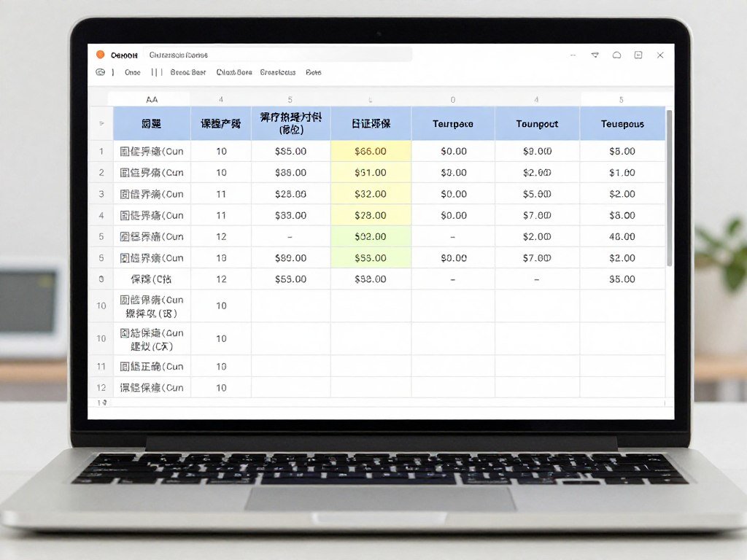The image size is (747, 560).
Task: Click the 'Tounpout' table header cell
Action: coord(537,124)
